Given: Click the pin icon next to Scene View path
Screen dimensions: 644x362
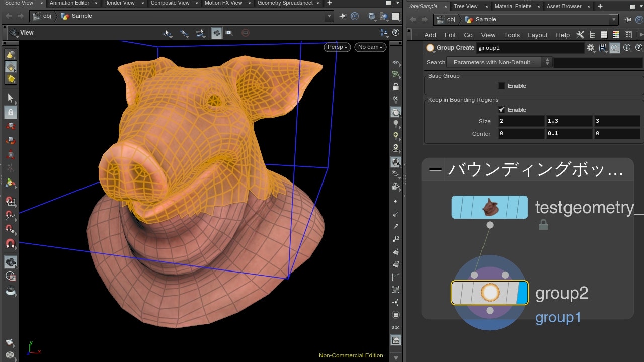Looking at the screenshot, I should 343,16.
